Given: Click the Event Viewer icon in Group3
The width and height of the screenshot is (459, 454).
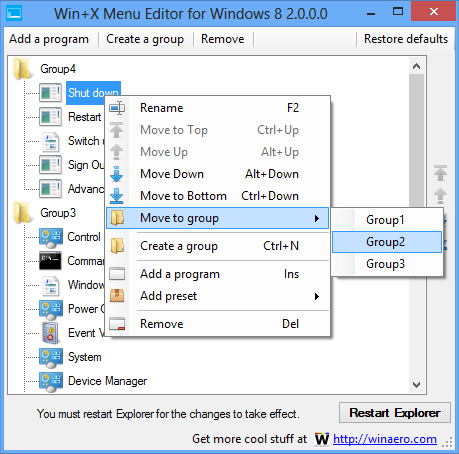Looking at the screenshot, I should point(50,332).
